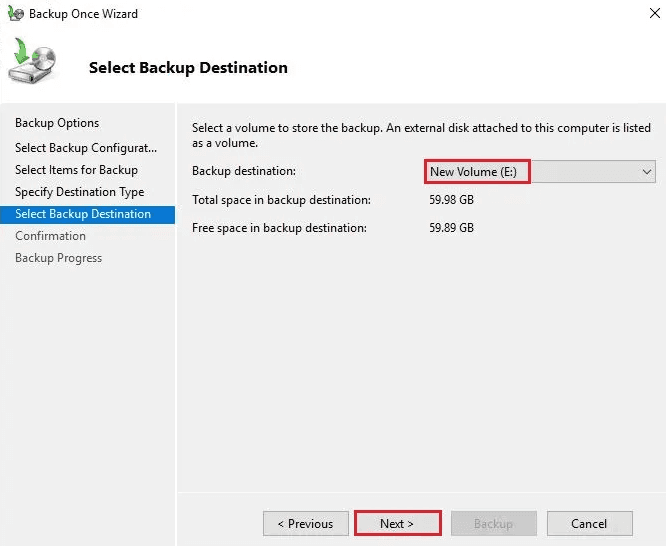This screenshot has width=666, height=546.
Task: Click the Backup destination field label
Action: tap(244, 172)
